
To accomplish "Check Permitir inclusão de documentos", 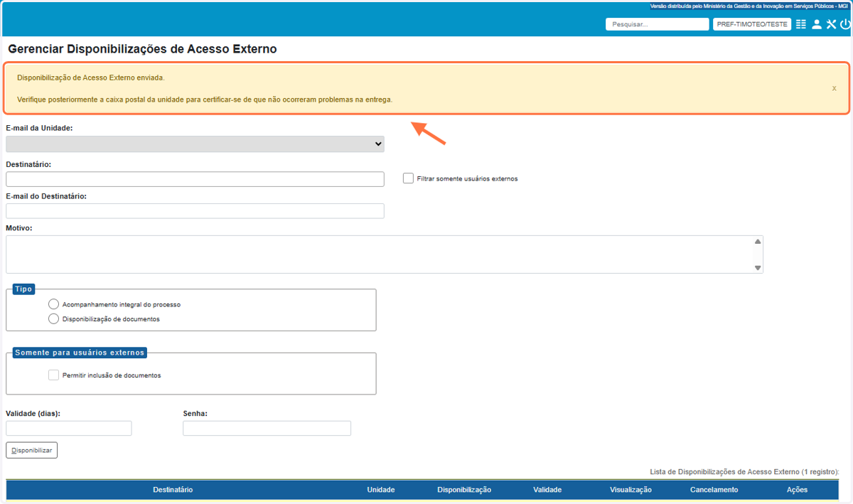I will [x=53, y=375].
